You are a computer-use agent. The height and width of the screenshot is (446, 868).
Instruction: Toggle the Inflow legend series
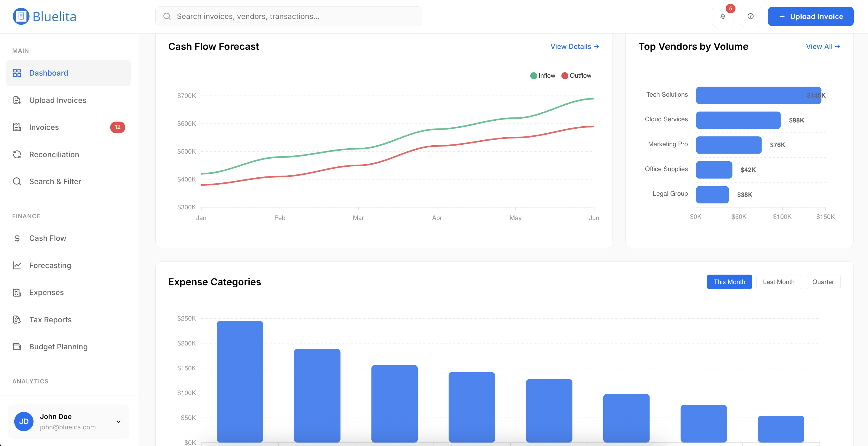(x=542, y=76)
